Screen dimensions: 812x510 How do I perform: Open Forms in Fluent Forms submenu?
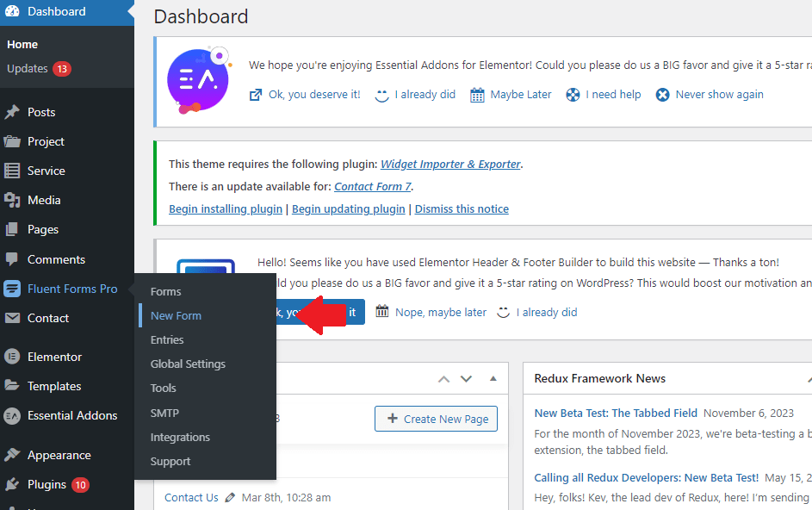pyautogui.click(x=165, y=291)
